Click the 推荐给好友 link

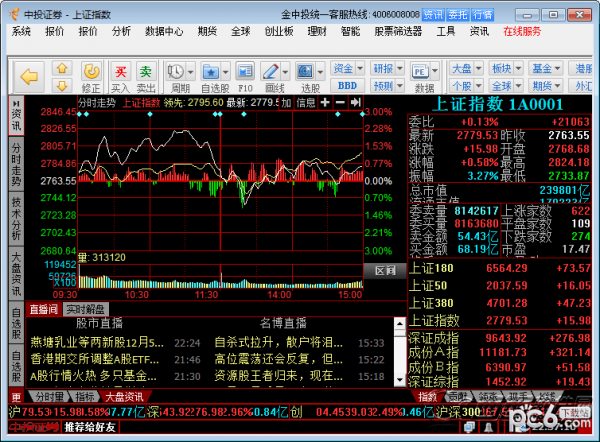pyautogui.click(x=90, y=427)
